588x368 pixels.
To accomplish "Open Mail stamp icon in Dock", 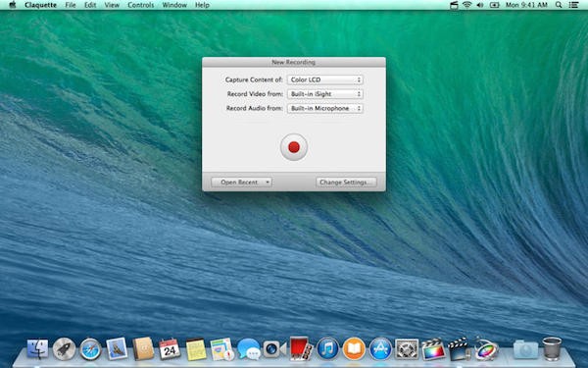I will click(x=117, y=348).
